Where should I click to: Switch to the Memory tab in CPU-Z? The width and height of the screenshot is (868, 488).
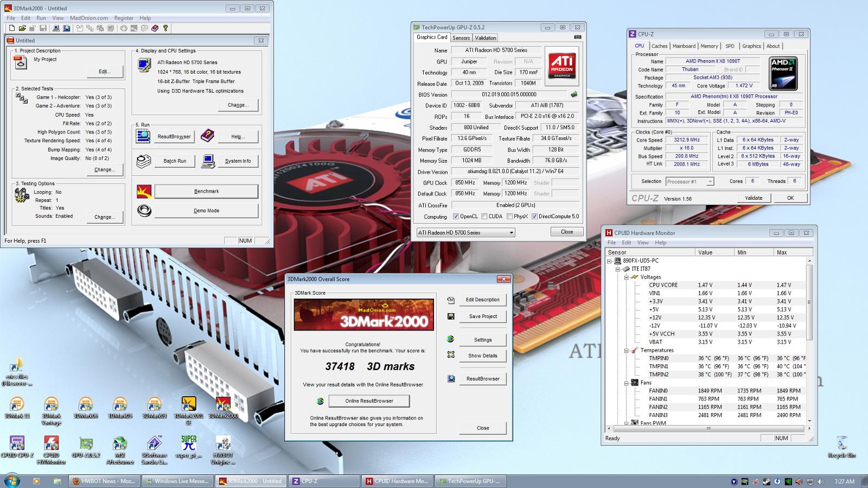709,46
